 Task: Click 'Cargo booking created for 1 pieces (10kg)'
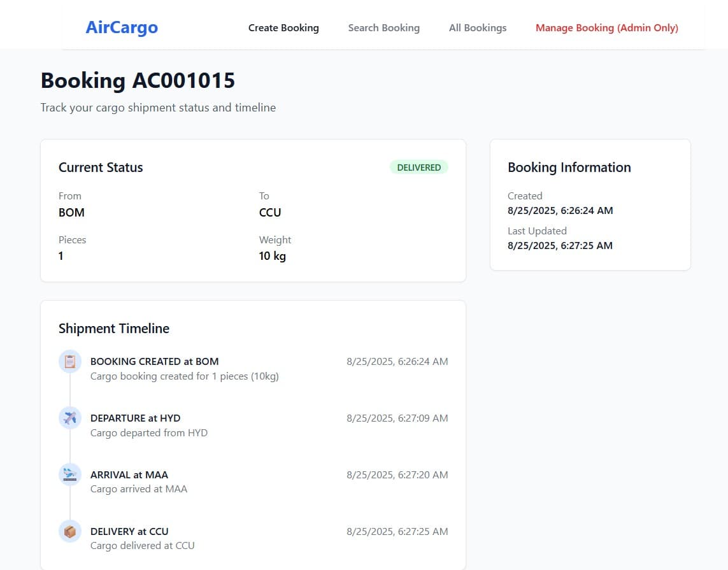(185, 376)
